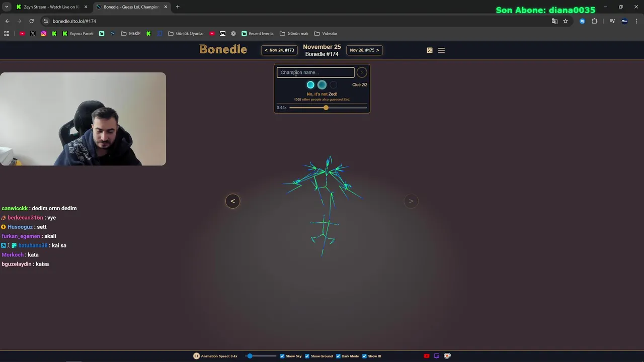Click chat username 'furkan_egemen'
The width and height of the screenshot is (644, 362).
click(21, 236)
